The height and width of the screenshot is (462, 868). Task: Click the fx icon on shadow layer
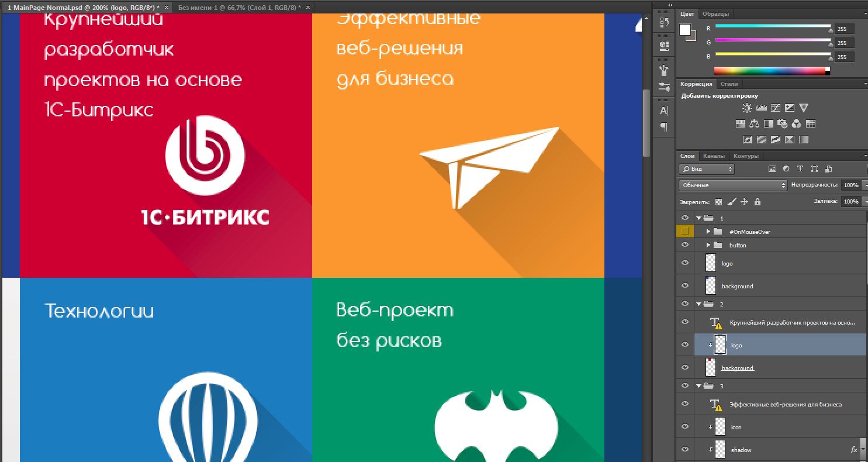click(854, 450)
